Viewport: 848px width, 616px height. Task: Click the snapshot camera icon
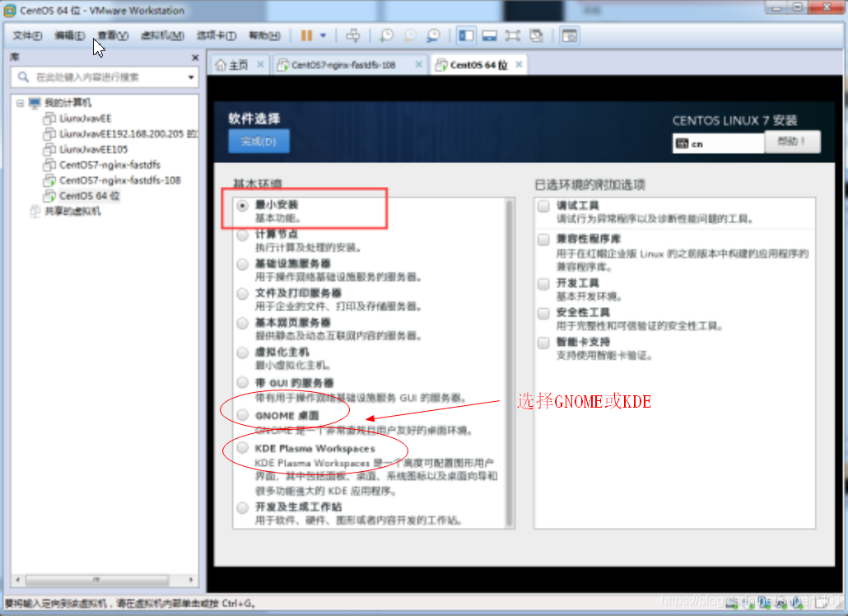(x=386, y=35)
